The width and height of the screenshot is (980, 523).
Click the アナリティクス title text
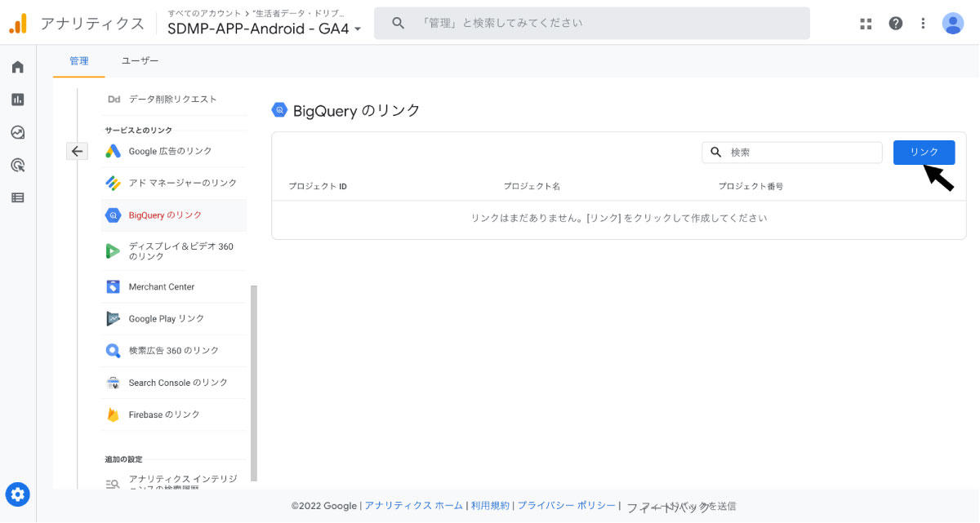click(x=92, y=24)
